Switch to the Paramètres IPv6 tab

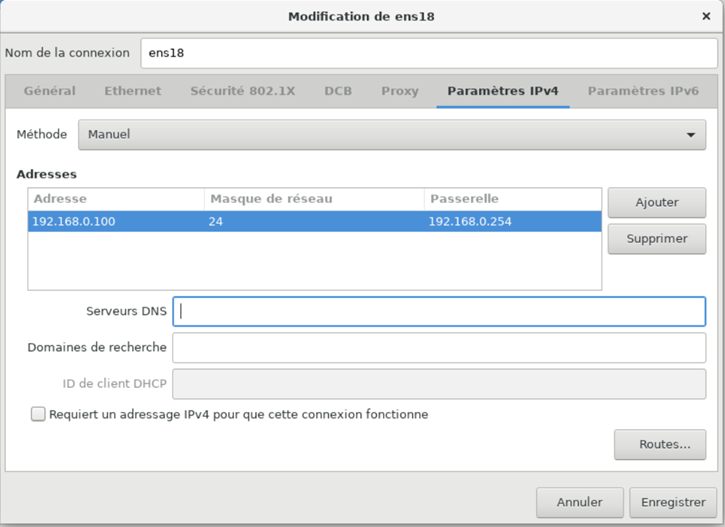[x=642, y=91]
